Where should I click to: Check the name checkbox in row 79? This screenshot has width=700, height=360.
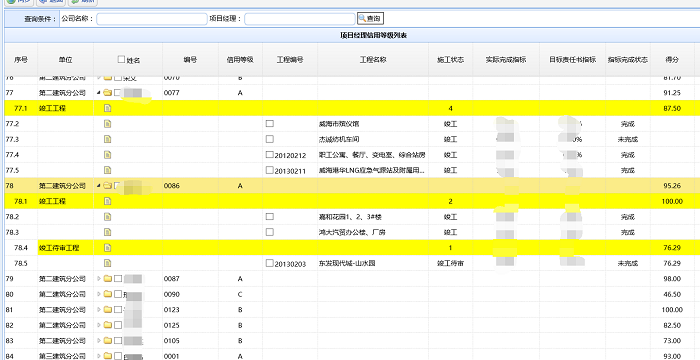pos(117,279)
